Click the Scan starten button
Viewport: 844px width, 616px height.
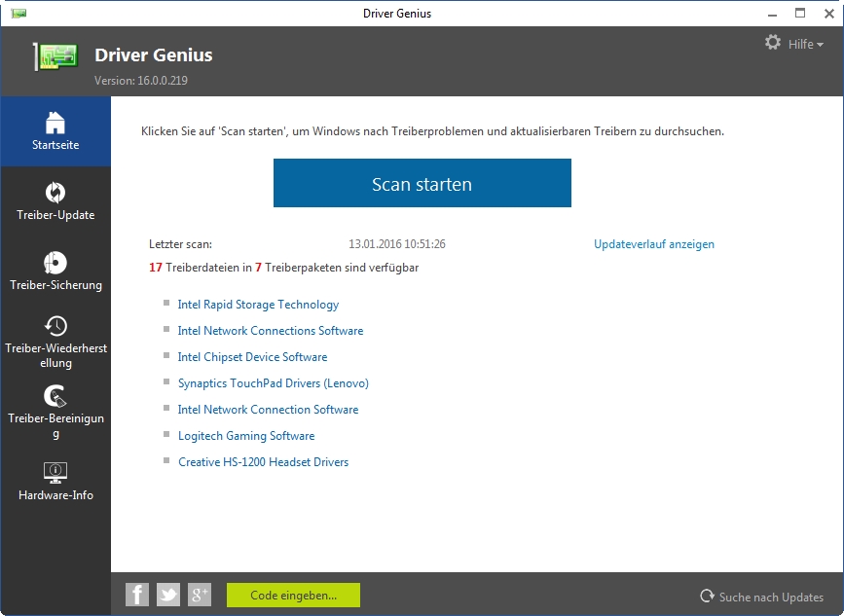pos(422,183)
